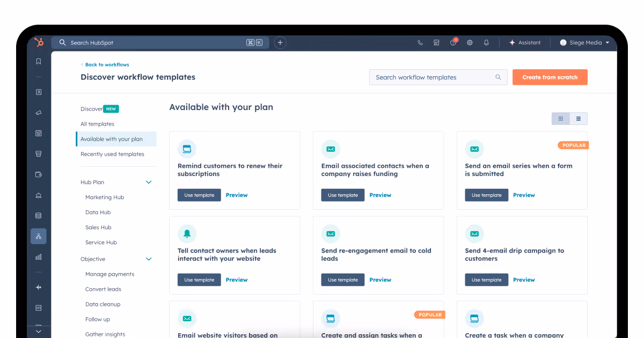Filter by Sales Hub
The width and height of the screenshot is (644, 338).
[98, 227]
